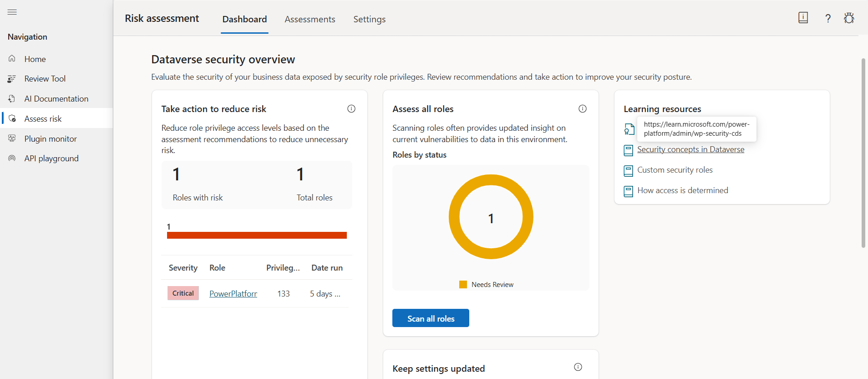Click the red critical risk bar
Screen dimensions: 868x379
pyautogui.click(x=257, y=236)
